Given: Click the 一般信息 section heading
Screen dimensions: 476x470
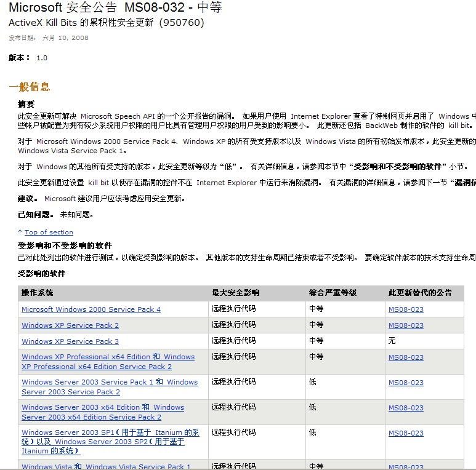Looking at the screenshot, I should coord(30,87).
